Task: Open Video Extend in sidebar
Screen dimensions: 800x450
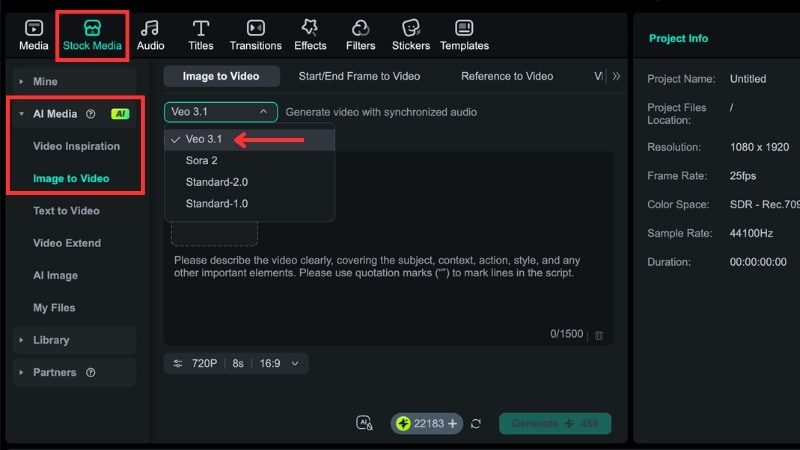Action: pyautogui.click(x=67, y=243)
